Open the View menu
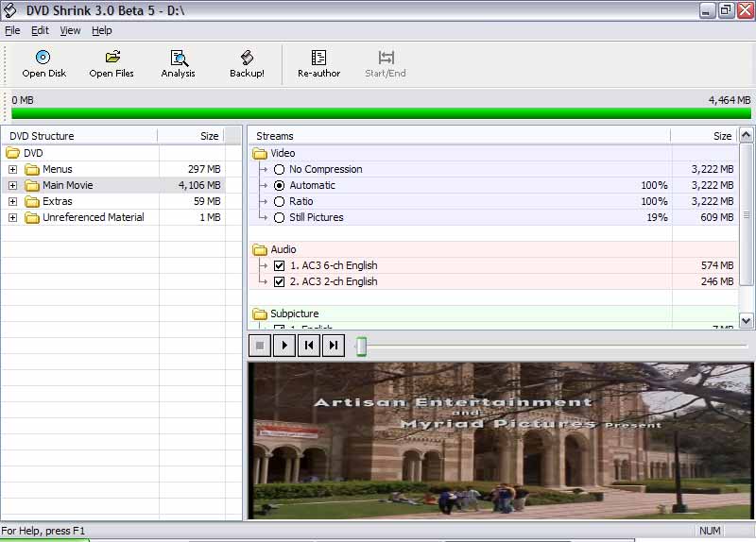 70,30
